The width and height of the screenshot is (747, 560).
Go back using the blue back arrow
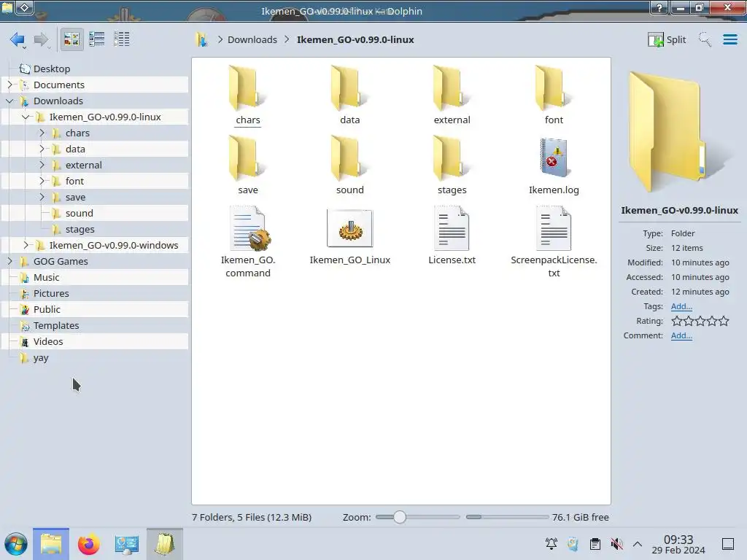(x=18, y=39)
